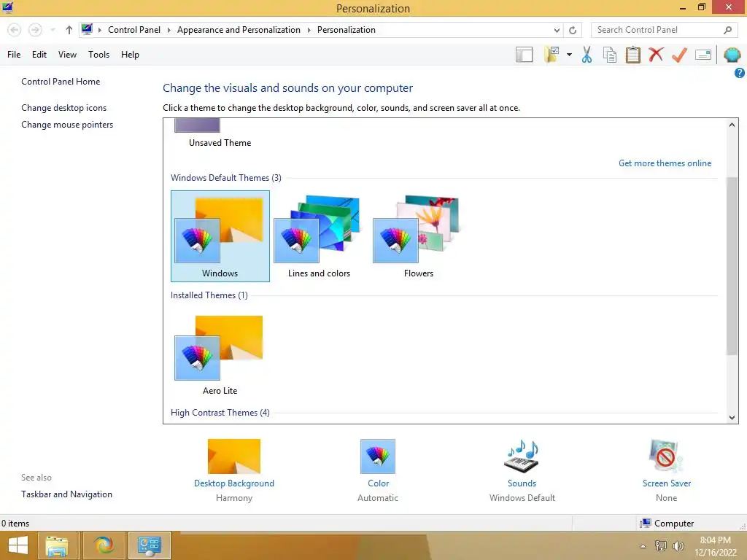Open the Edit menu
The image size is (747, 560).
[x=39, y=55]
